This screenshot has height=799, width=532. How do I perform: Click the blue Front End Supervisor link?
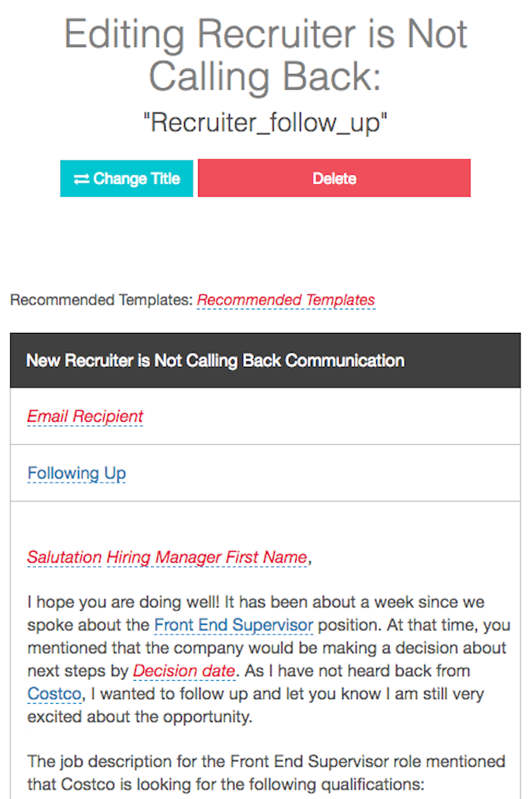[233, 626]
